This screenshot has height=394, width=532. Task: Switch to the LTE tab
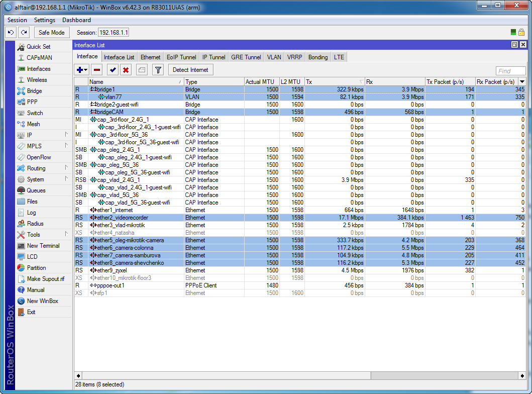(x=339, y=57)
